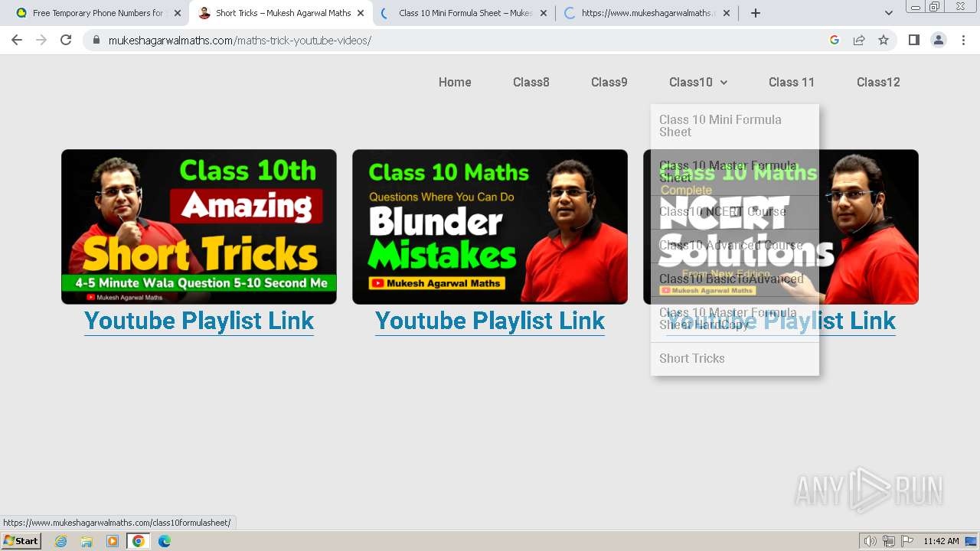Viewport: 980px width, 551px height.
Task: Open Youtube Playlist Link under Short Tricks
Action: (x=199, y=321)
